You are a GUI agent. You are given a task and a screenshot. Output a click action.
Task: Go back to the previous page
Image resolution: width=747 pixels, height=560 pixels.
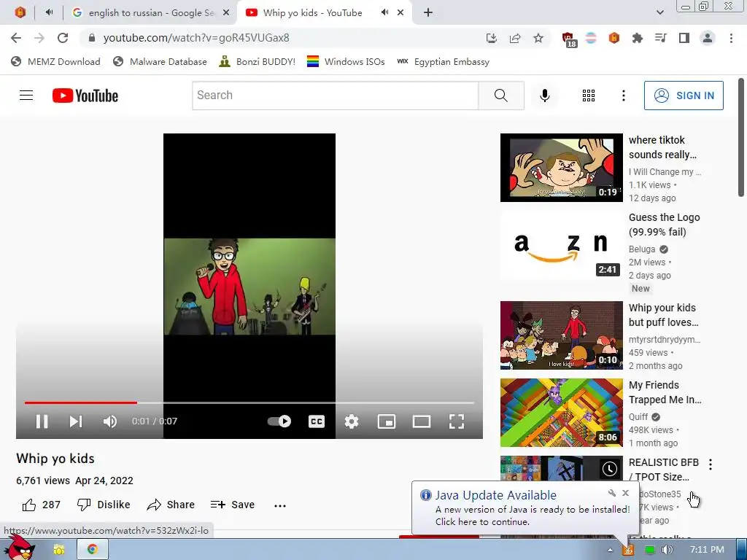(x=16, y=38)
